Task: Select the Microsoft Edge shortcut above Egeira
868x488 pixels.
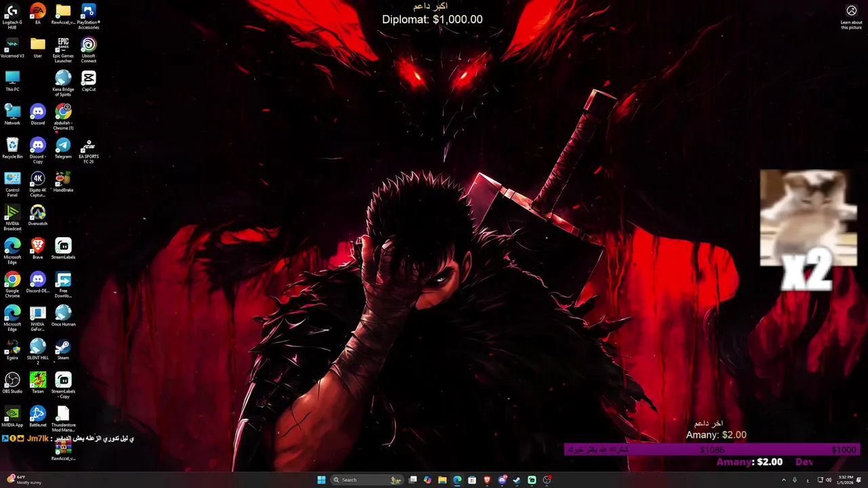Action: pos(12,318)
